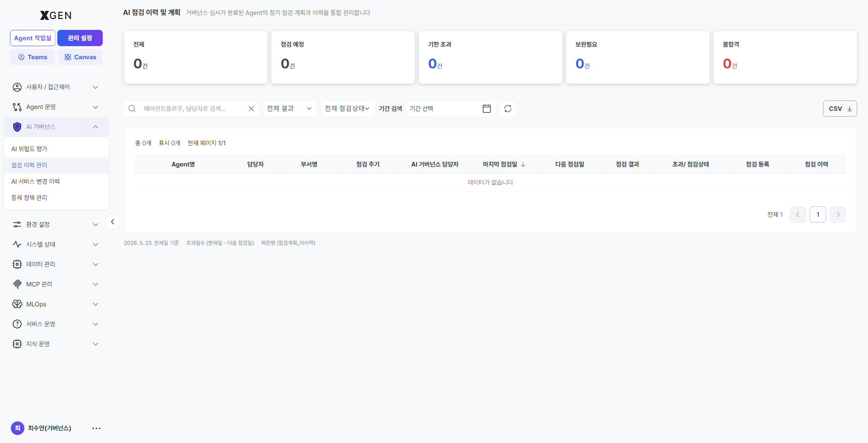868x443 pixels.
Task: Open 통제 정책 관리 item
Action: click(x=56, y=198)
